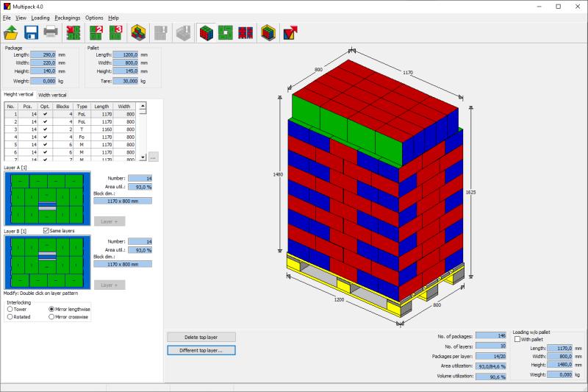
Task: Click the Layer A pattern thumbnail
Action: [x=47, y=199]
